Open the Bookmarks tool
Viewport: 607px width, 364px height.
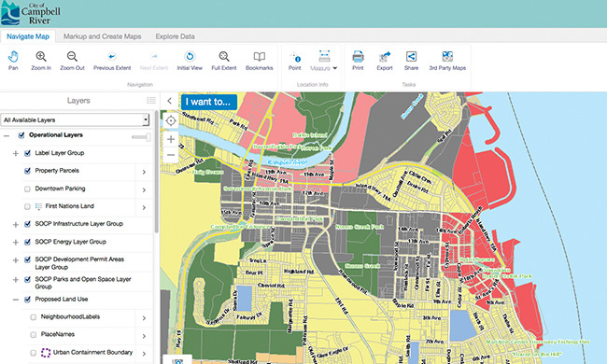click(x=260, y=61)
